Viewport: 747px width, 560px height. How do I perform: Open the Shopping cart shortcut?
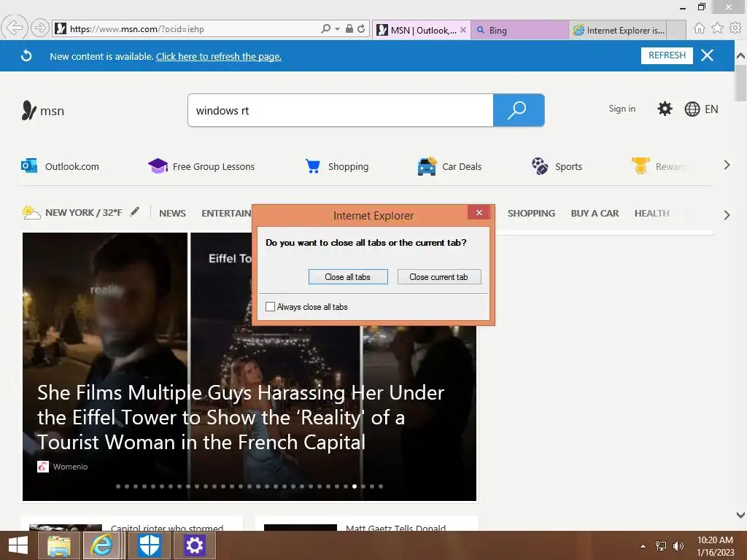[x=337, y=166]
